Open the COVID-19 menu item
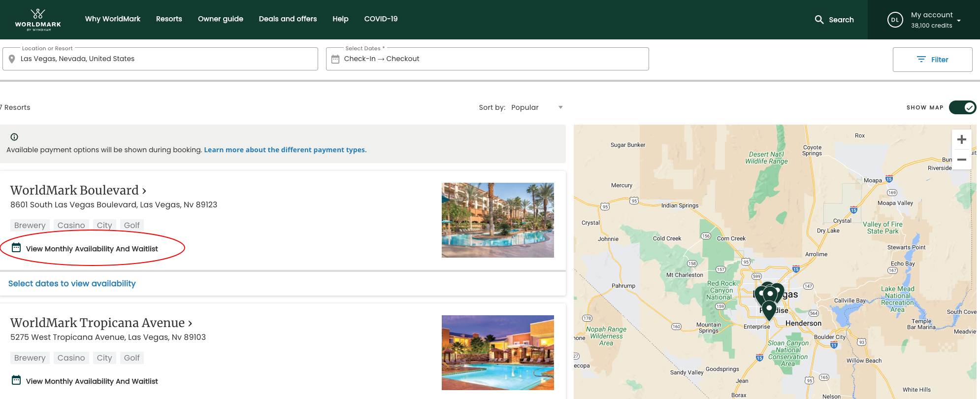This screenshot has width=980, height=399. tap(381, 19)
